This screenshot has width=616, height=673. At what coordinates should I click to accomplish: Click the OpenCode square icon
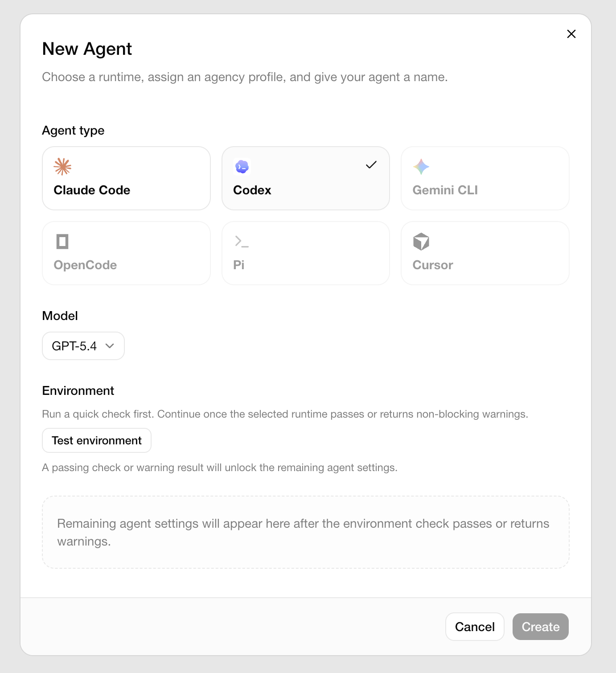pos(62,241)
